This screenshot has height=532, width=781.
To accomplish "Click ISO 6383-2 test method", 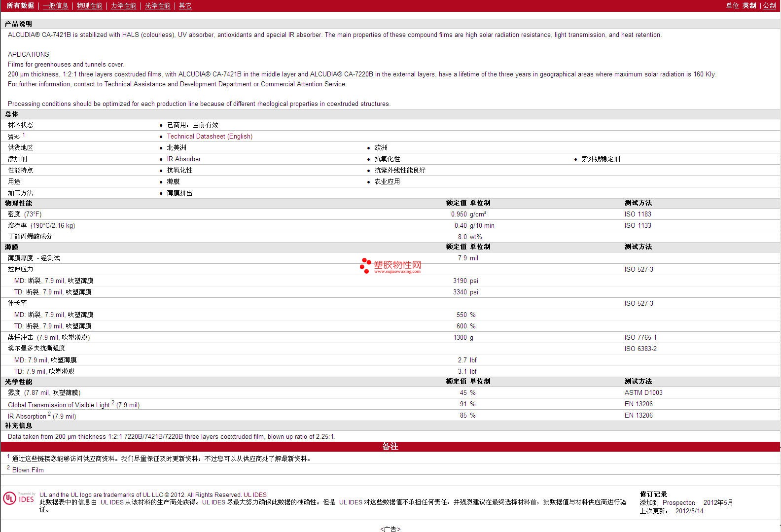I will [x=640, y=349].
